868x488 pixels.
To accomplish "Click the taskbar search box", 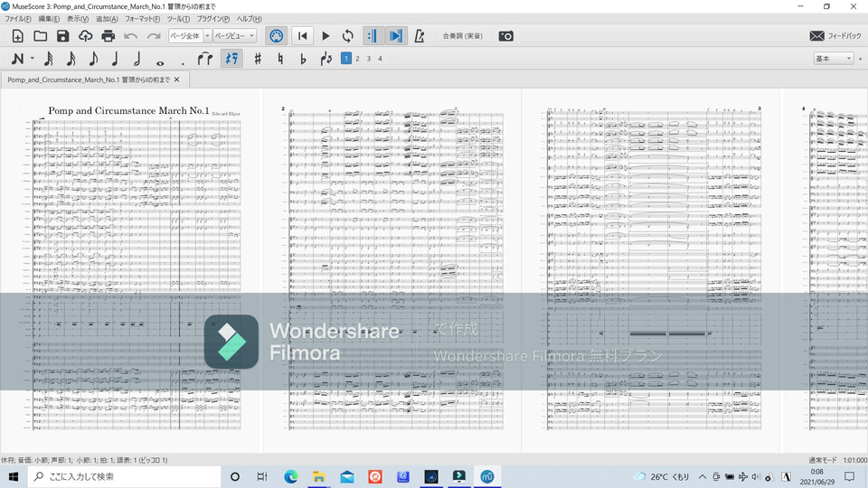I will click(124, 476).
